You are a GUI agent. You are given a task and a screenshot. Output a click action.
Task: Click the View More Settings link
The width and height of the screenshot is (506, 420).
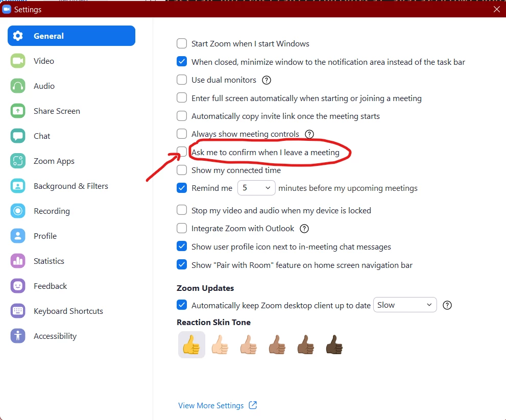tap(211, 406)
